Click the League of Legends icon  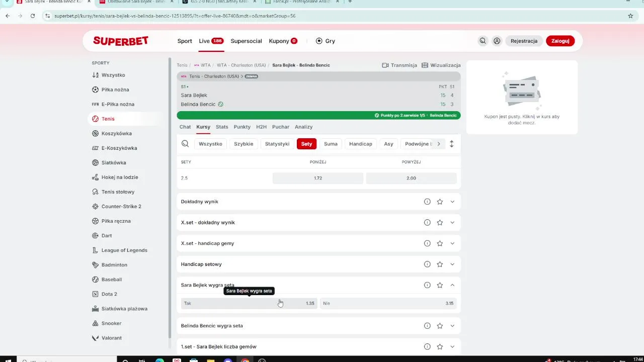pyautogui.click(x=96, y=250)
